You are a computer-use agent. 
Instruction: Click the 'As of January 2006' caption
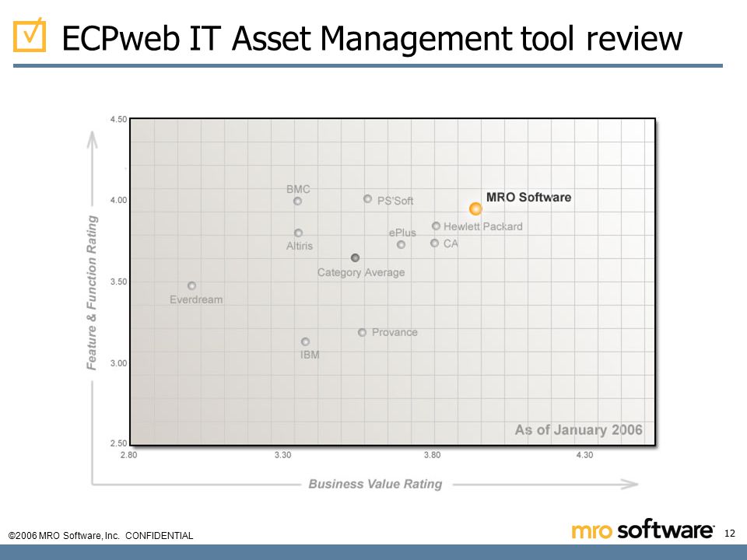coord(578,430)
